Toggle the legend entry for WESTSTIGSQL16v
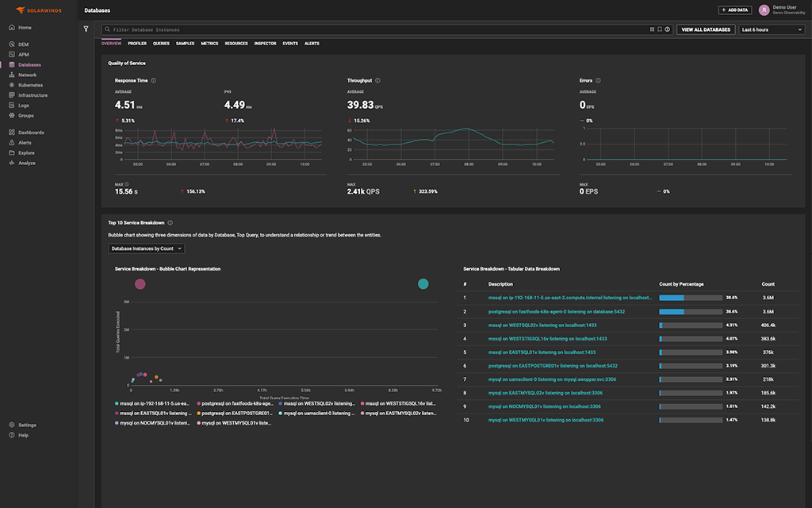 coord(399,402)
